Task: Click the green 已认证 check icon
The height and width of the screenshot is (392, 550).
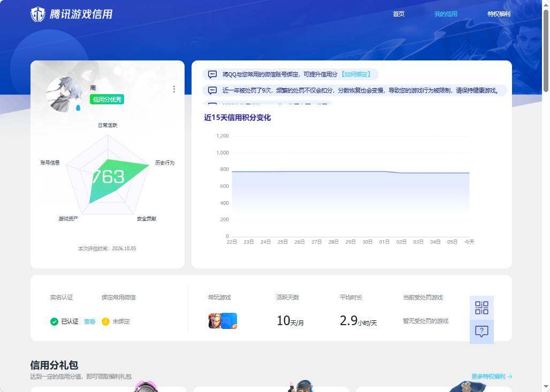Action: pos(54,321)
